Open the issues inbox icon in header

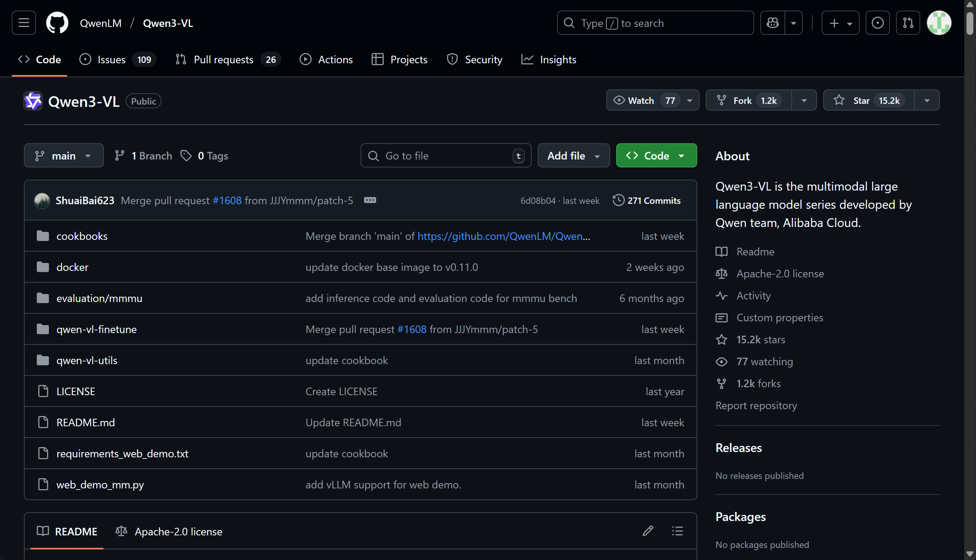pos(877,23)
